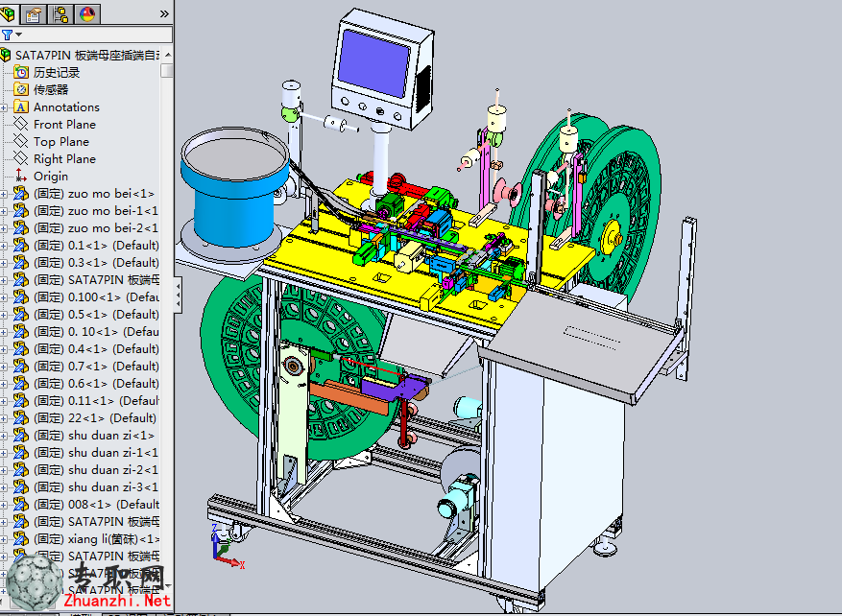Open the DisplayManager appearance tab
This screenshot has width=842, height=616.
coord(87,14)
